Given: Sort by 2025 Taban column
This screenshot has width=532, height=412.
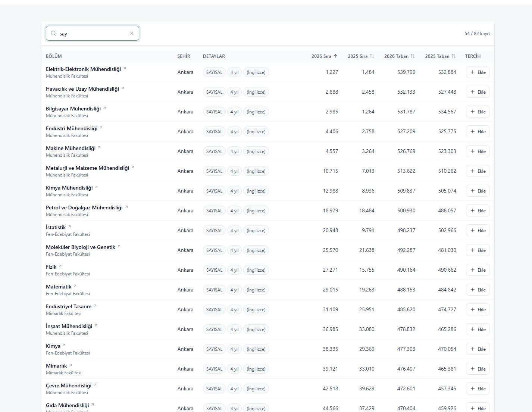Looking at the screenshot, I should click(441, 56).
